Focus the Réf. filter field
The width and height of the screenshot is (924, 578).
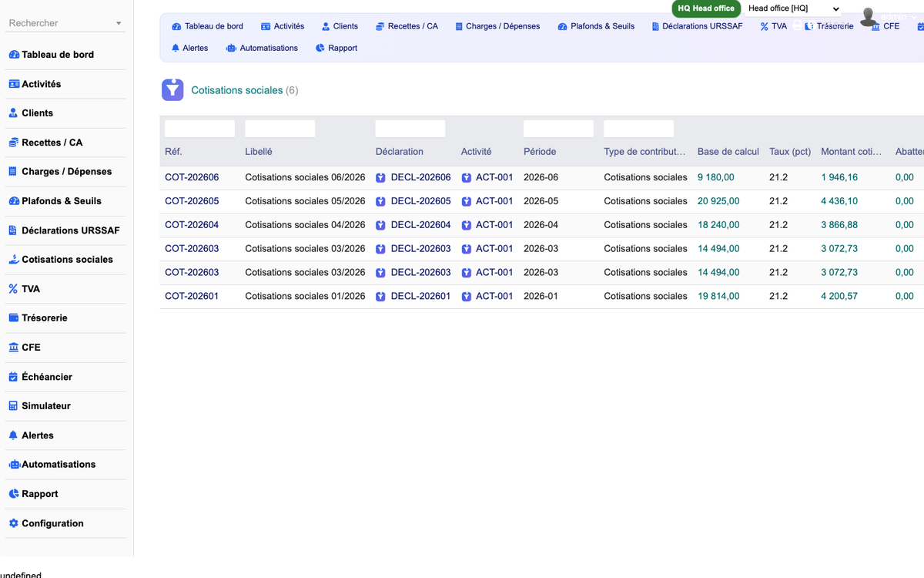199,129
